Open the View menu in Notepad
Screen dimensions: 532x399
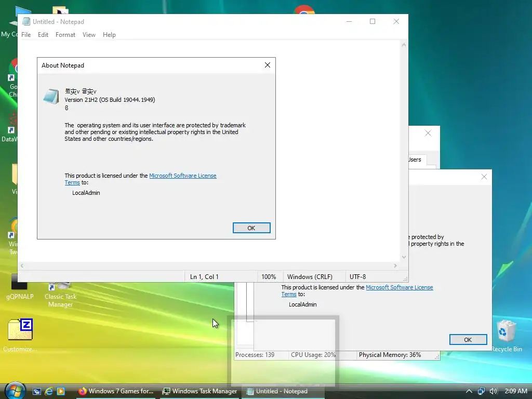coord(89,35)
